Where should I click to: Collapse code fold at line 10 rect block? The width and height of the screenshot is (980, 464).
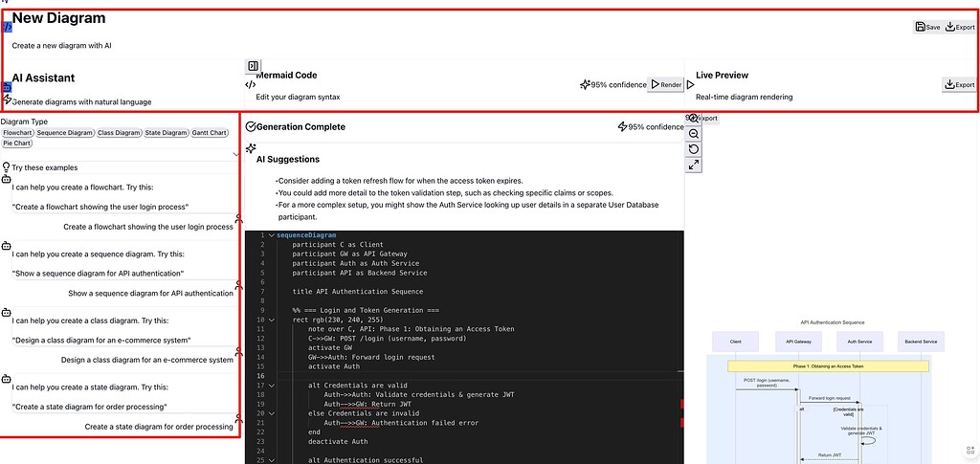tap(271, 320)
